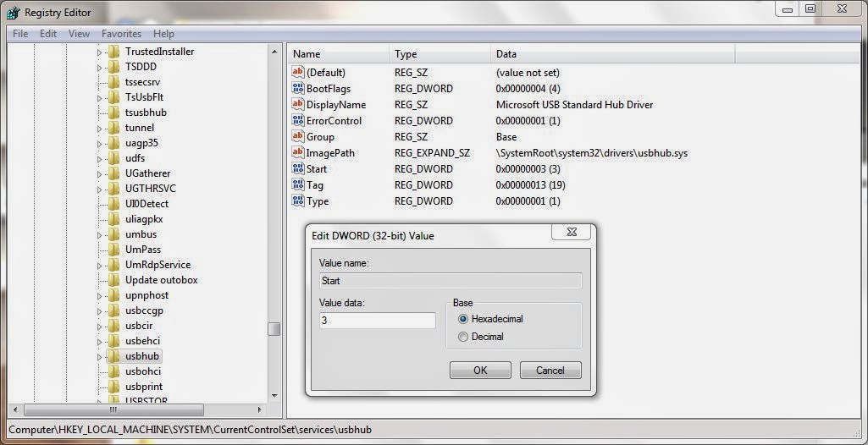Click the usbhub folder icon
The height and width of the screenshot is (445, 868).
113,356
